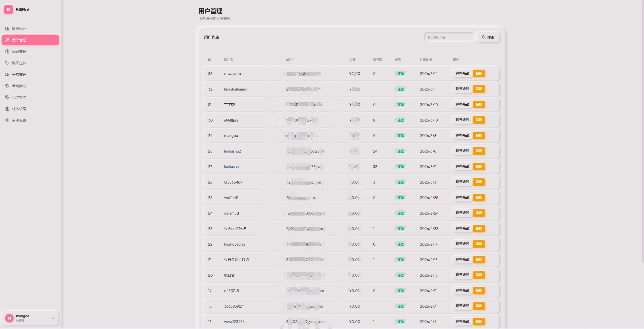Click the 购买定价 pricing tag icon

click(7, 63)
